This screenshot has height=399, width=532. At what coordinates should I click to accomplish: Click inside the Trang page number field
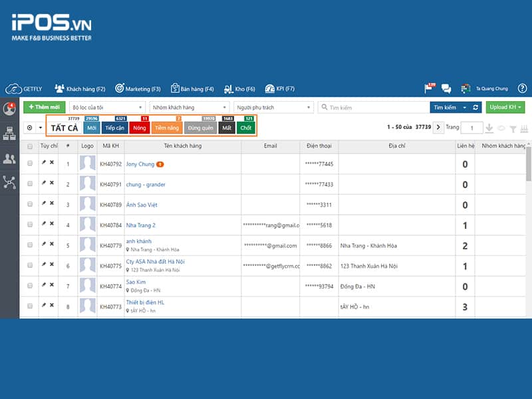point(471,127)
